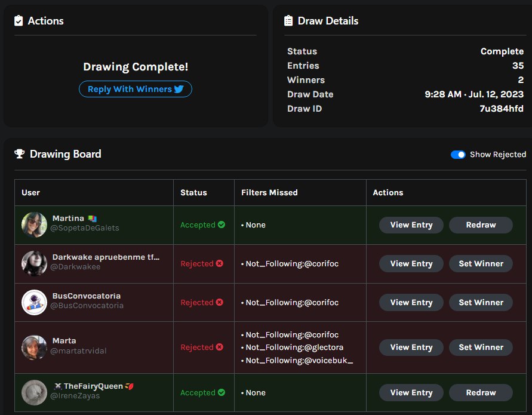
Task: Redraw Martina's winning entry
Action: [481, 225]
